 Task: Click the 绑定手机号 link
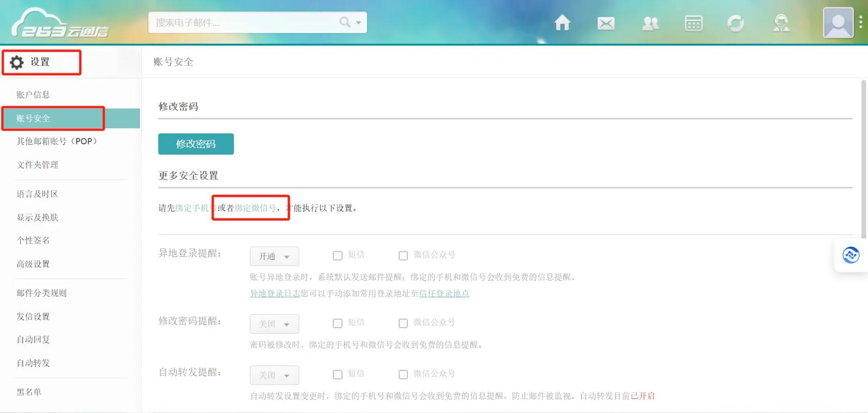(196, 208)
